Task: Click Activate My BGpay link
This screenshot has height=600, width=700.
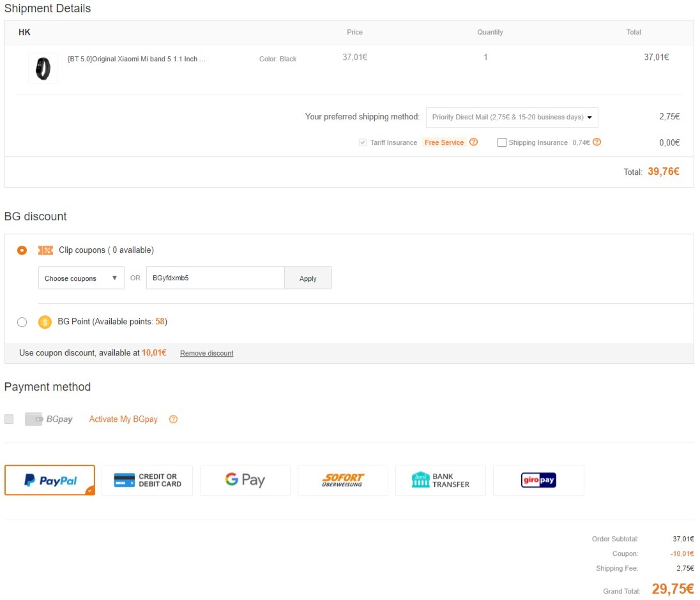Action: point(123,419)
